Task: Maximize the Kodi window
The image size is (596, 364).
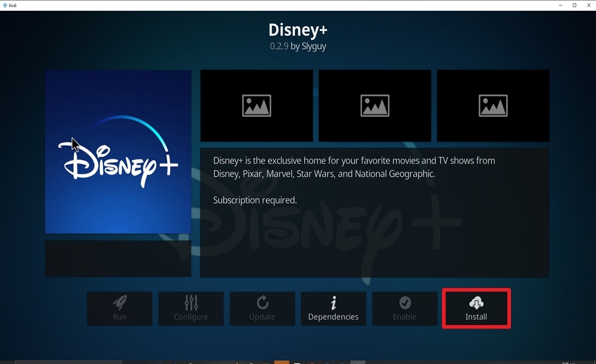Action: point(574,5)
